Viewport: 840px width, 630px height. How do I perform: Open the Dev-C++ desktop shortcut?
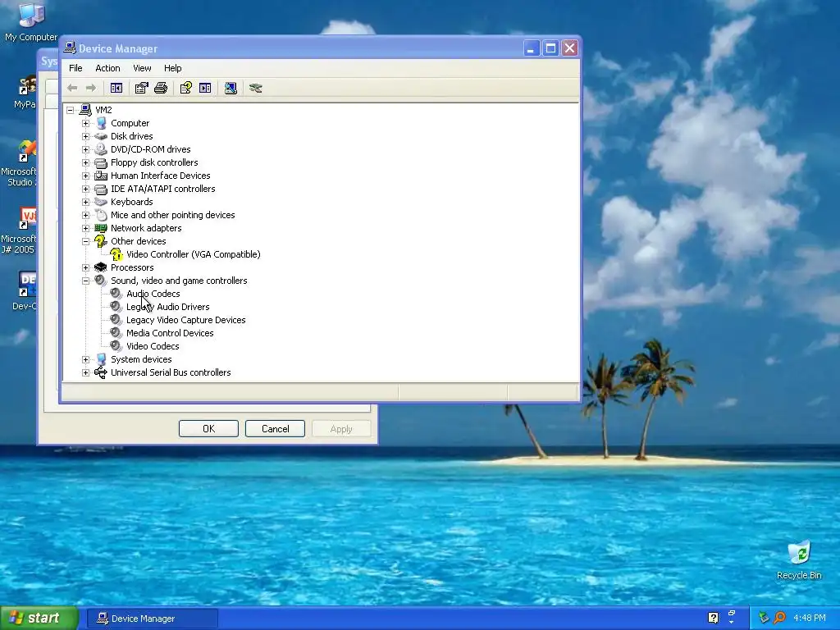[x=25, y=291]
